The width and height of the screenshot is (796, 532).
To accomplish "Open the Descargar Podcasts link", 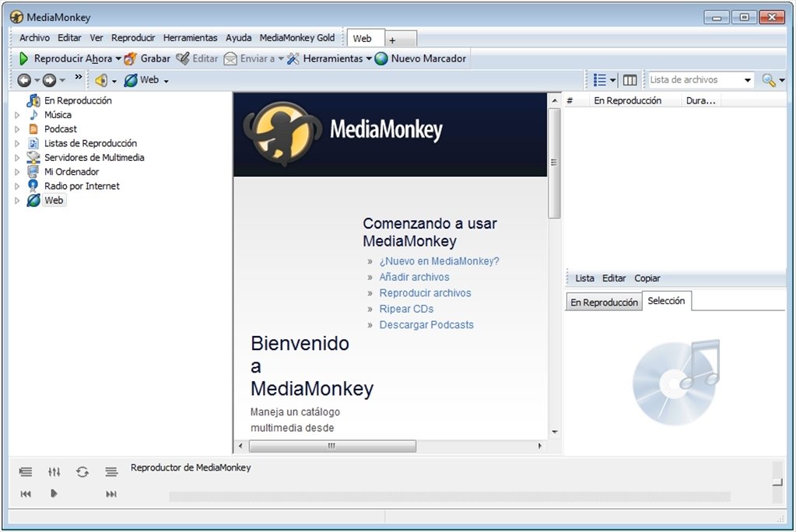I will [426, 325].
